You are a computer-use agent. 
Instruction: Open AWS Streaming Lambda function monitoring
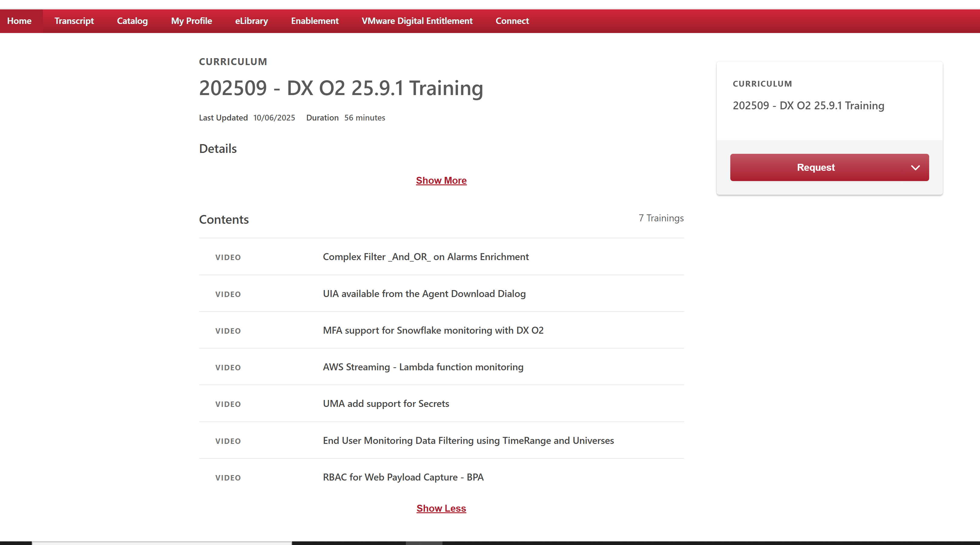[423, 367]
